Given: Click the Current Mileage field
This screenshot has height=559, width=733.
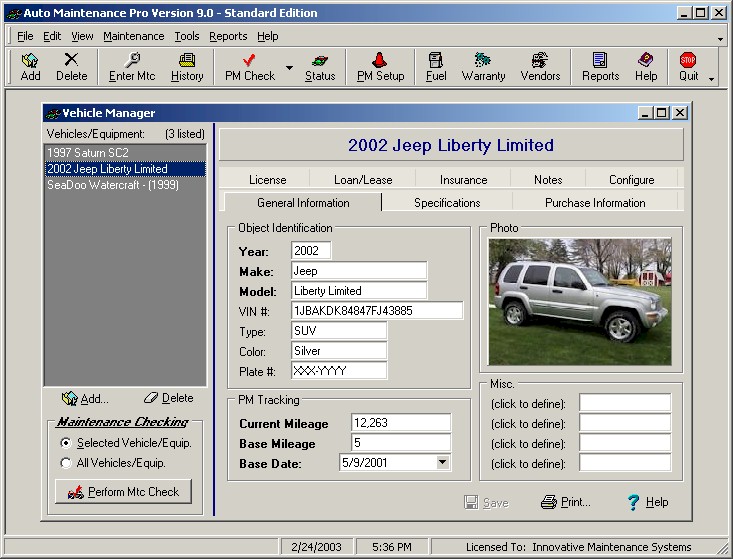Looking at the screenshot, I should pos(401,423).
